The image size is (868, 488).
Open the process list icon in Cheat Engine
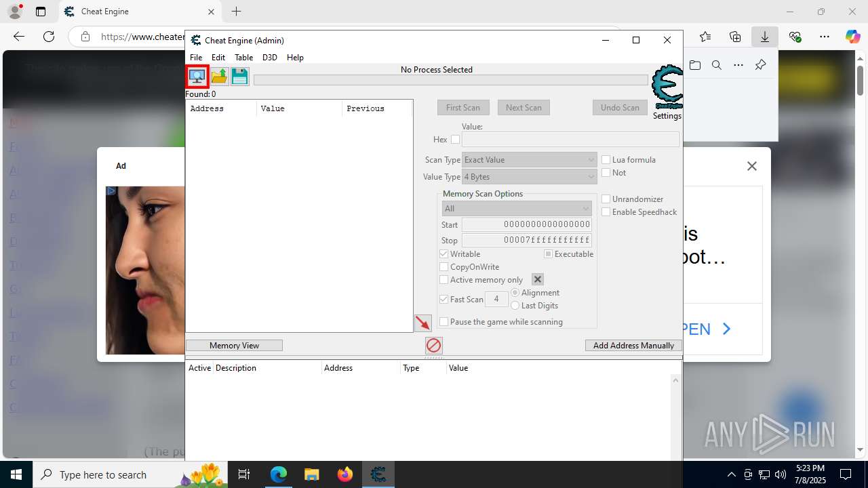coord(197,76)
